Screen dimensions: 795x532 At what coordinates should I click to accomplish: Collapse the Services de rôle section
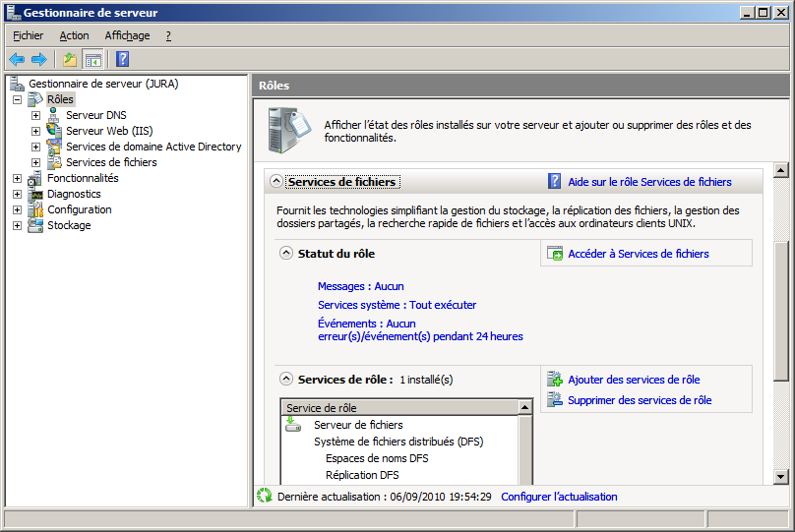pos(286,379)
